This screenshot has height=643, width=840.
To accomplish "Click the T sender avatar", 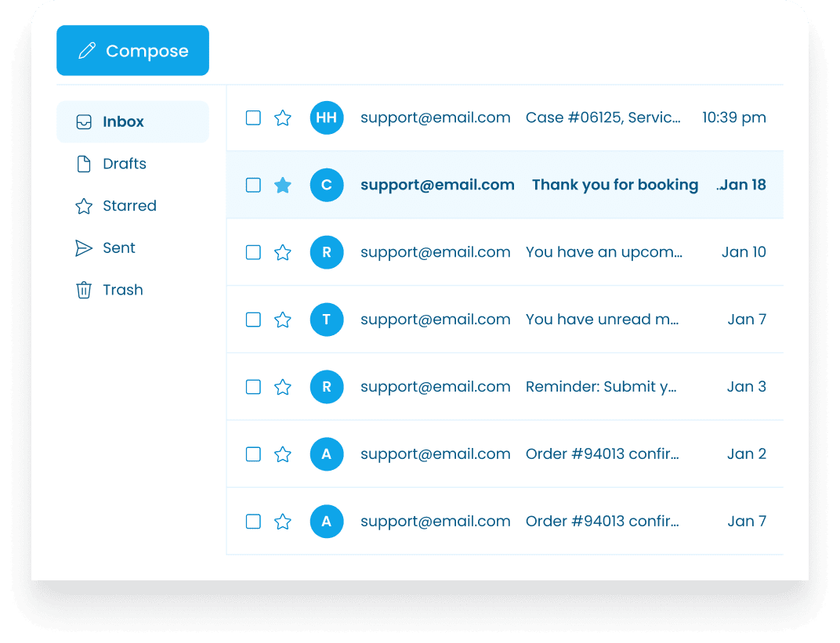I will 327,320.
